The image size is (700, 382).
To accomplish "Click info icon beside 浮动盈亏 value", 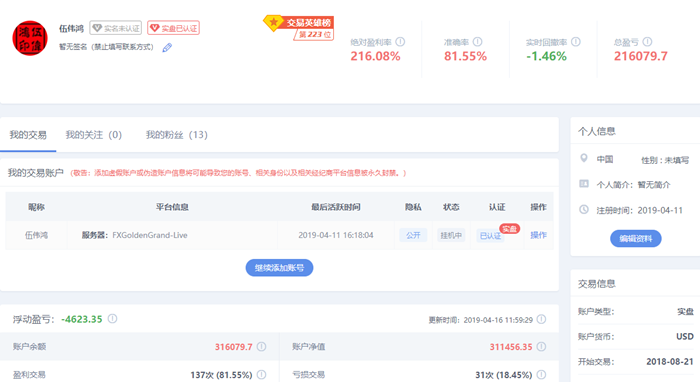I will tap(112, 319).
